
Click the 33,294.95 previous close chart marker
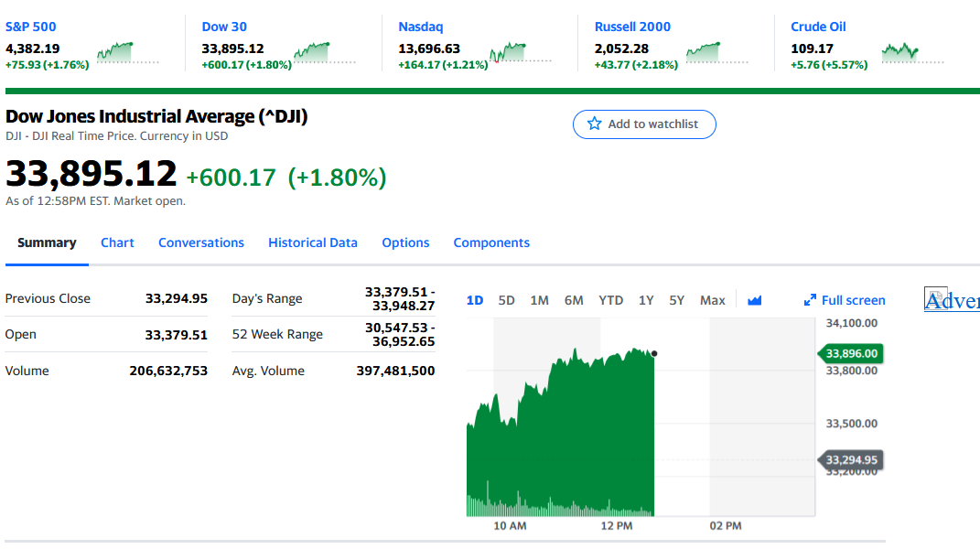(x=850, y=460)
